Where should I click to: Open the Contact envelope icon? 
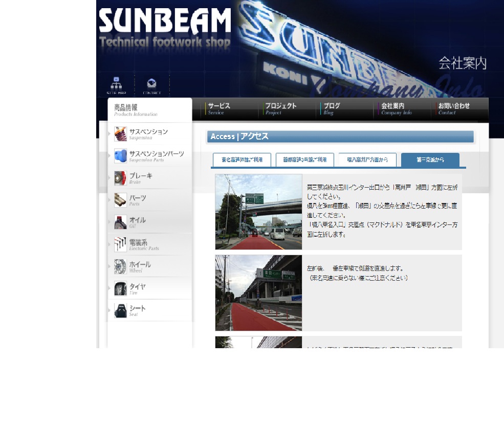[x=152, y=85]
